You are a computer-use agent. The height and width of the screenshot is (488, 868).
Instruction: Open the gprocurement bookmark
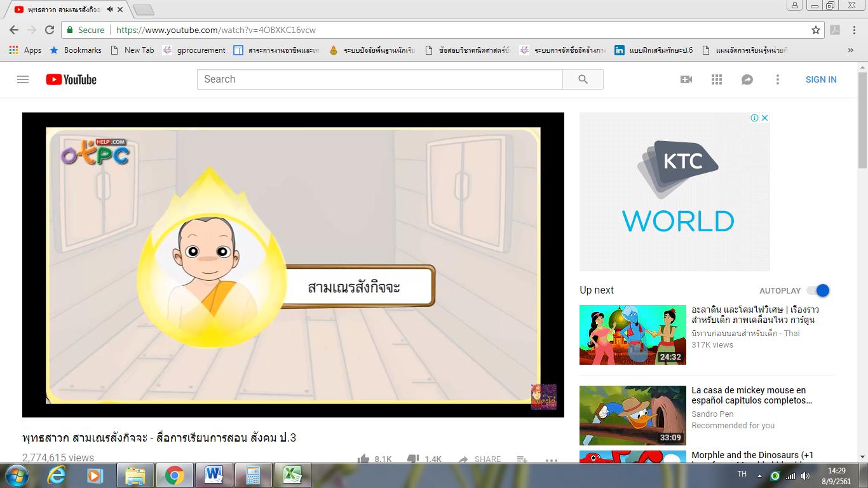click(x=194, y=50)
